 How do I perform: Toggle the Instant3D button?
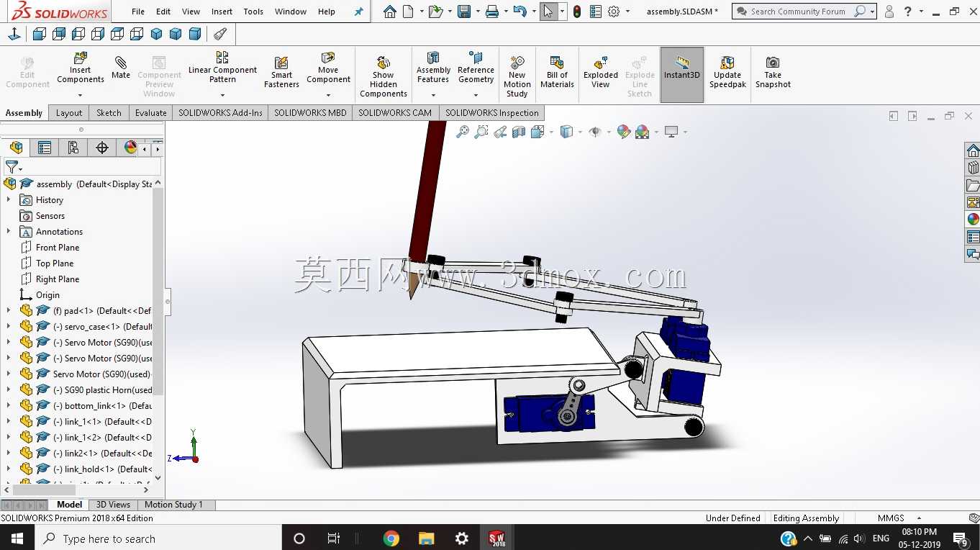(682, 75)
